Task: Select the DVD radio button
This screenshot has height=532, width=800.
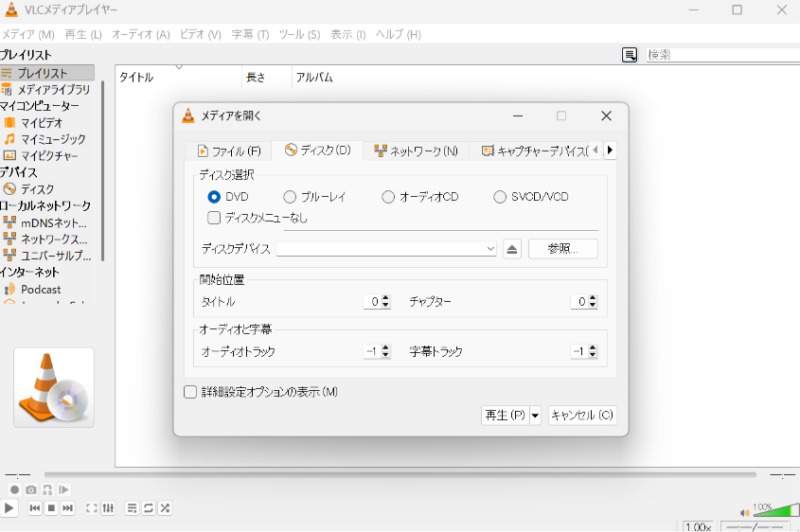Action: (x=214, y=196)
